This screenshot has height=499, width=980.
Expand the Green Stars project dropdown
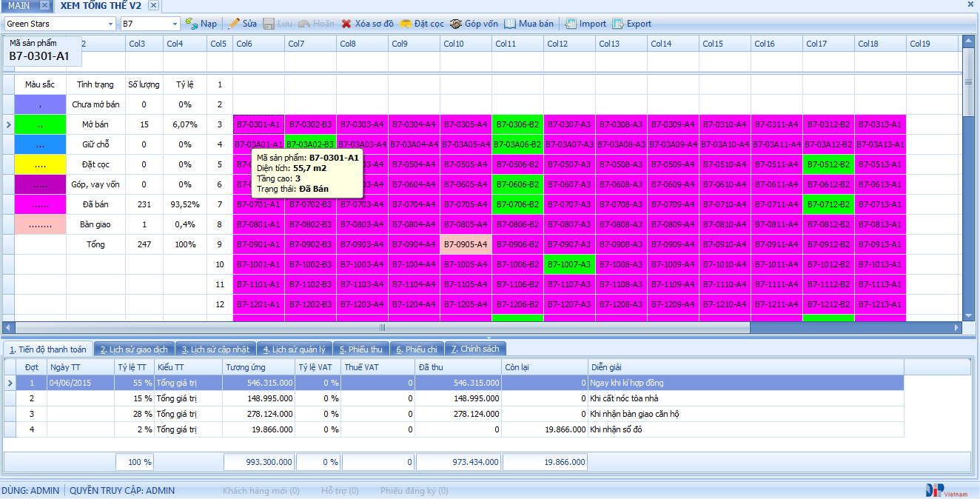(110, 24)
